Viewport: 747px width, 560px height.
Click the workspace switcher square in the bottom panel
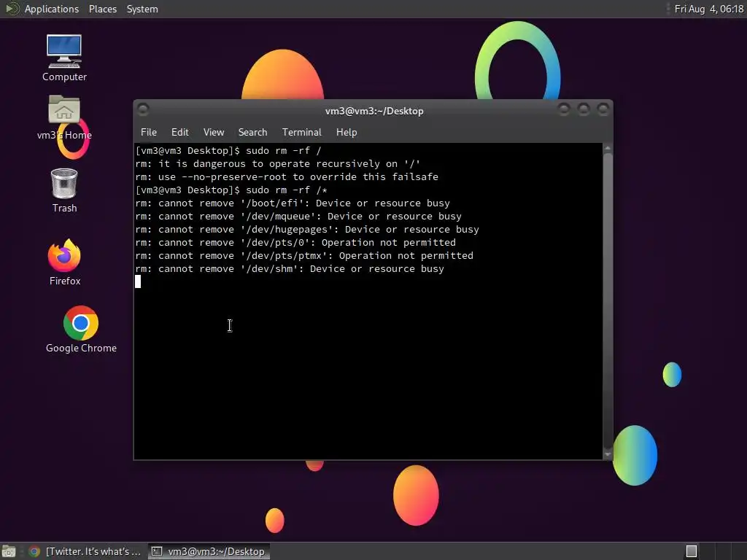[692, 551]
